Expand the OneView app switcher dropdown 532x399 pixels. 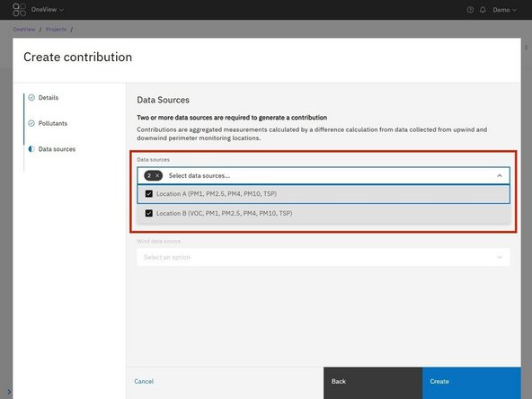coord(47,10)
